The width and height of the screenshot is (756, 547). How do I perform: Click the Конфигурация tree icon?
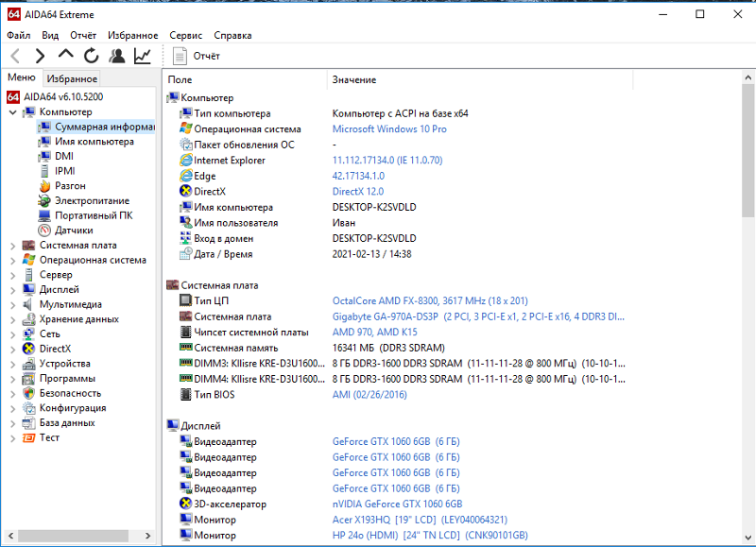tap(29, 408)
